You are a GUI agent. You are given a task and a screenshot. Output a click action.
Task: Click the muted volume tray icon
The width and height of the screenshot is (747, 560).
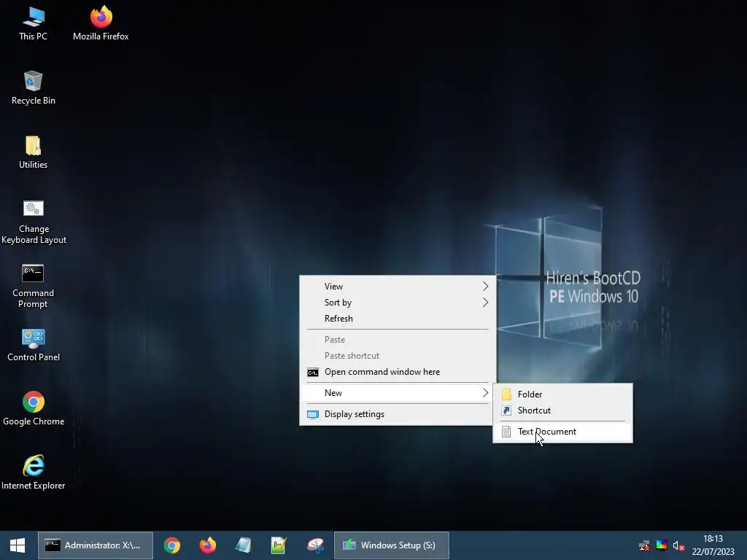(678, 545)
